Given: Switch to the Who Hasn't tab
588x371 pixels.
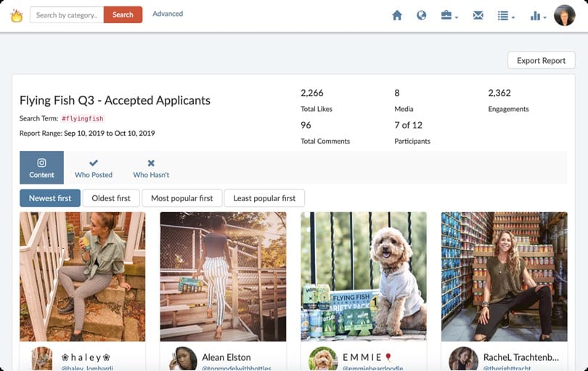Looking at the screenshot, I should click(x=151, y=168).
